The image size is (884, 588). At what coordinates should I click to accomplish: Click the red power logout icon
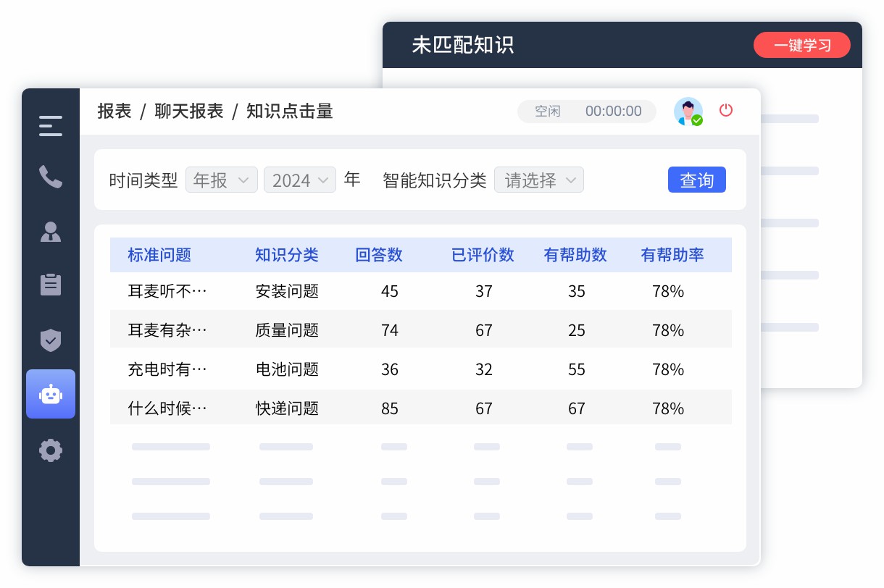coord(726,111)
